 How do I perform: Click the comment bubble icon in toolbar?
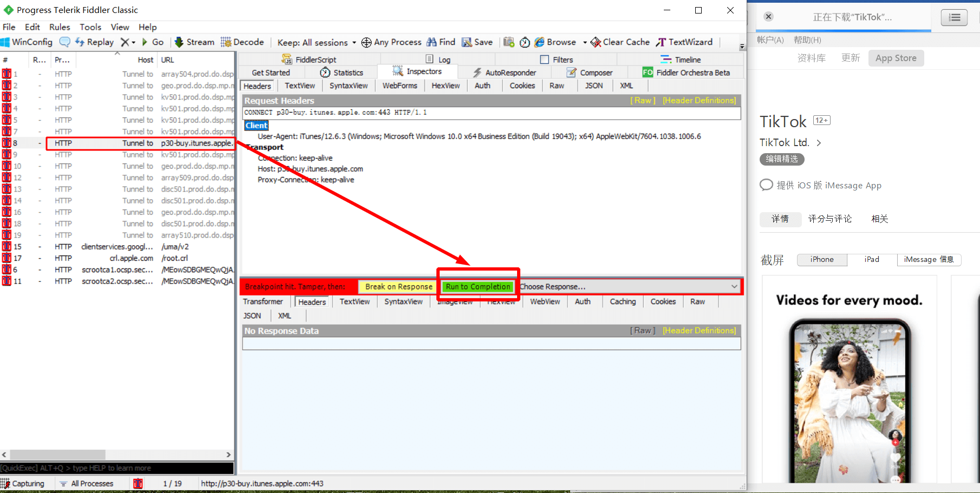pyautogui.click(x=64, y=42)
